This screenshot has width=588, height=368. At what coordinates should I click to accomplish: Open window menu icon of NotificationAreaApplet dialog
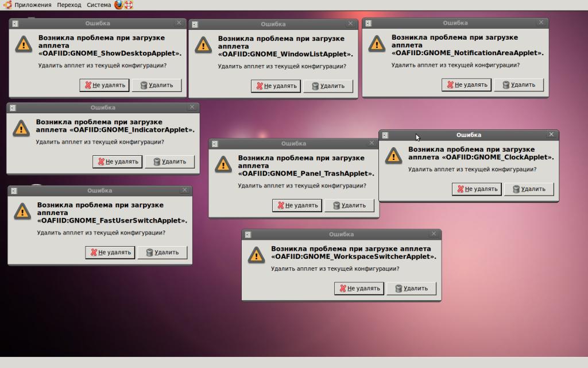(369, 23)
